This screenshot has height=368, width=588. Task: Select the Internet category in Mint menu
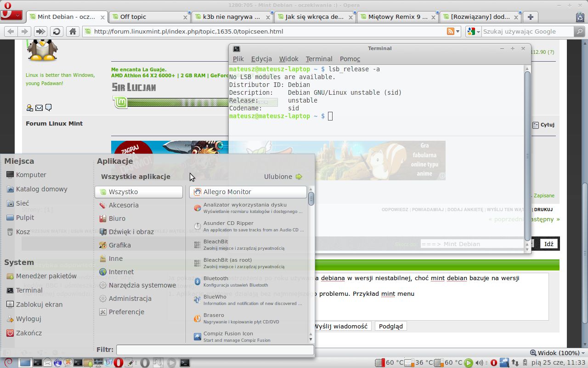point(139,272)
